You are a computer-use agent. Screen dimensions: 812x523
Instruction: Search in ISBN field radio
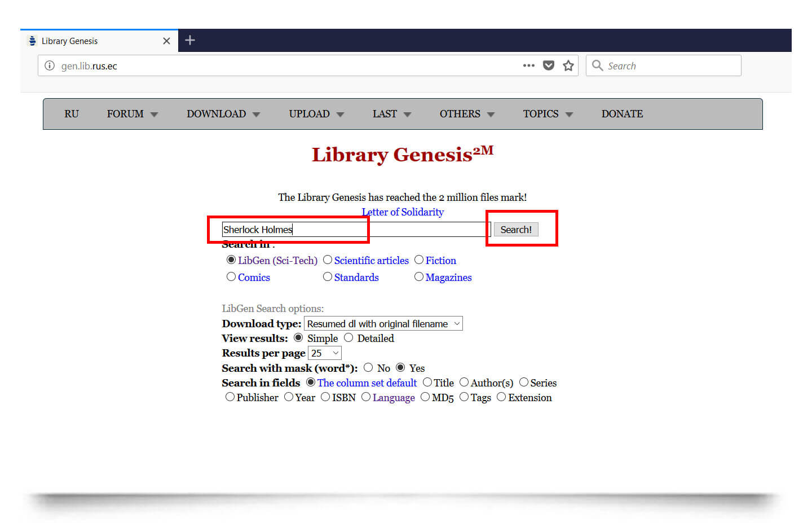coord(325,397)
